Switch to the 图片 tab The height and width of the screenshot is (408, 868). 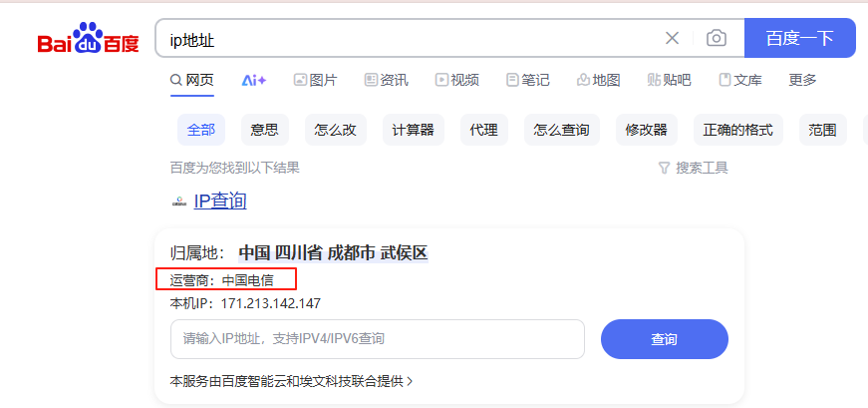tap(315, 80)
